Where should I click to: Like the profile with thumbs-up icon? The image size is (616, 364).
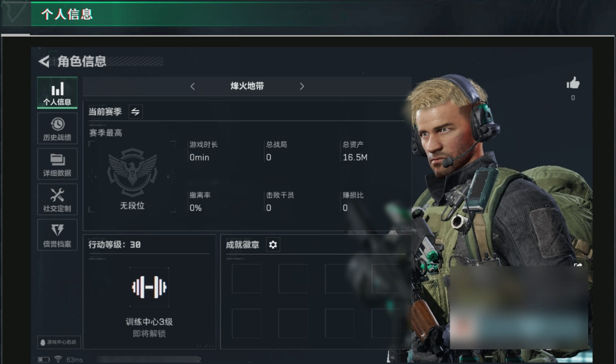click(x=573, y=83)
